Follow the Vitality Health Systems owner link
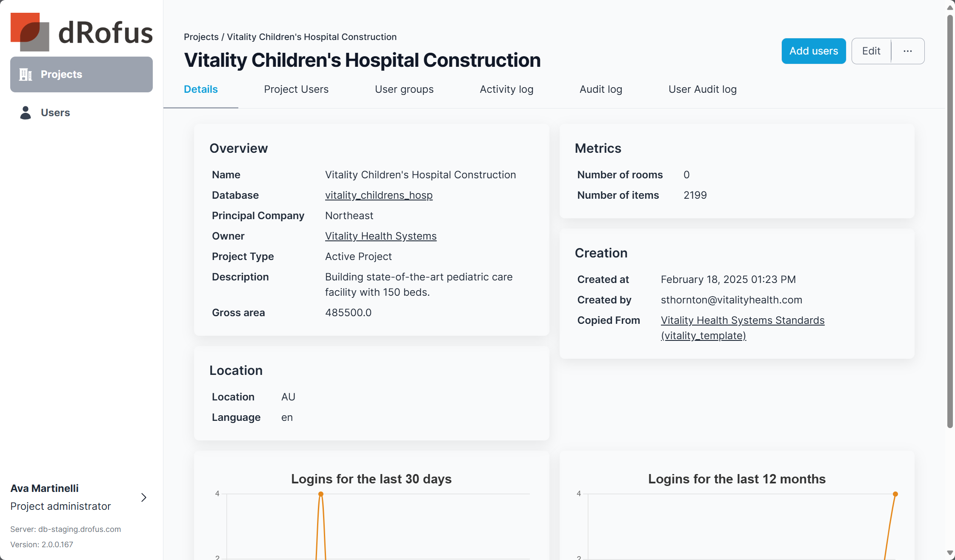Viewport: 955px width, 560px height. click(x=380, y=236)
